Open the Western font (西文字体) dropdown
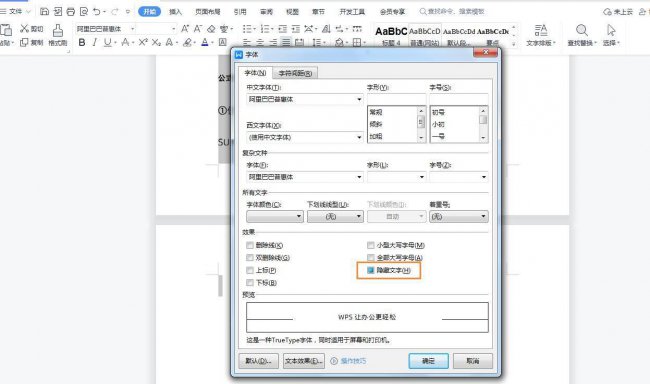The height and width of the screenshot is (384, 650). (x=359, y=137)
